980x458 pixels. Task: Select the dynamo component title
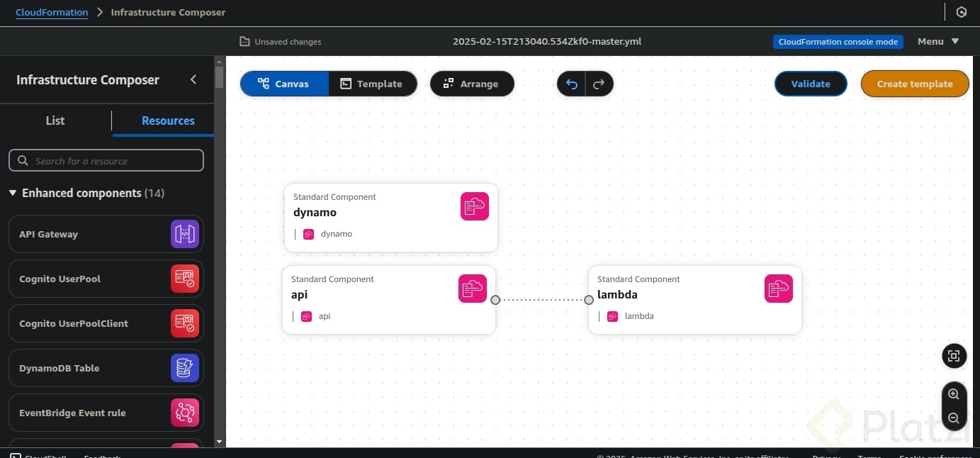[x=315, y=213]
